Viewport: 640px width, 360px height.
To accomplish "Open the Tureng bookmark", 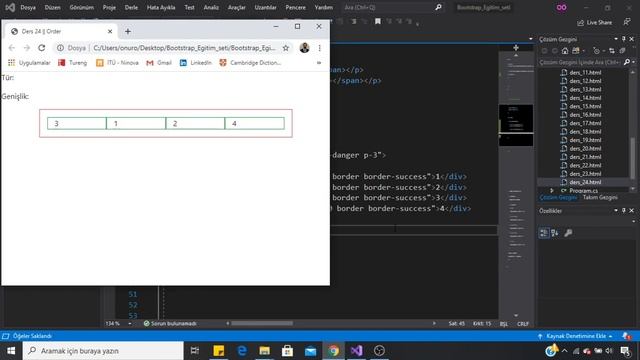I will (73, 62).
